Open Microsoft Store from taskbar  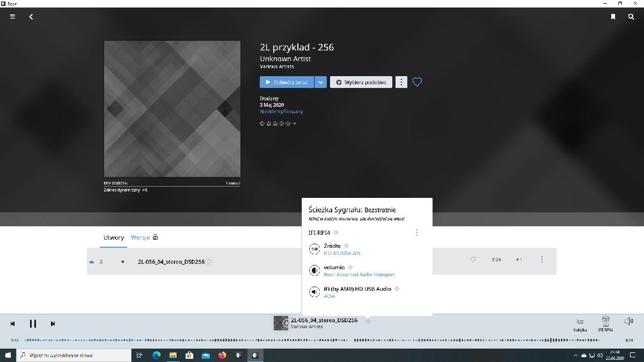[189, 355]
